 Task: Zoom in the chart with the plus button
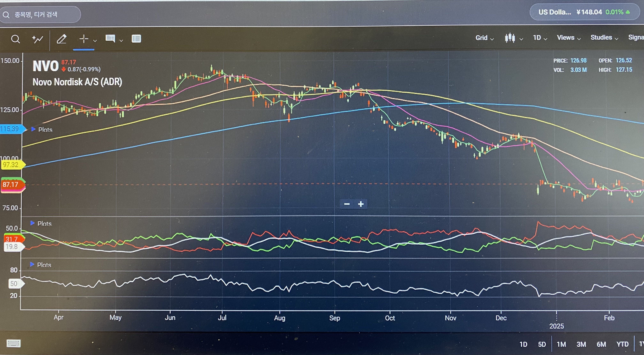tap(361, 204)
